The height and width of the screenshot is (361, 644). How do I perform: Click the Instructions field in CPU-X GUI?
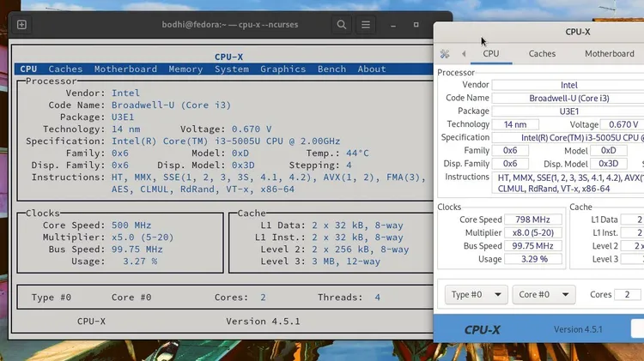click(x=568, y=183)
